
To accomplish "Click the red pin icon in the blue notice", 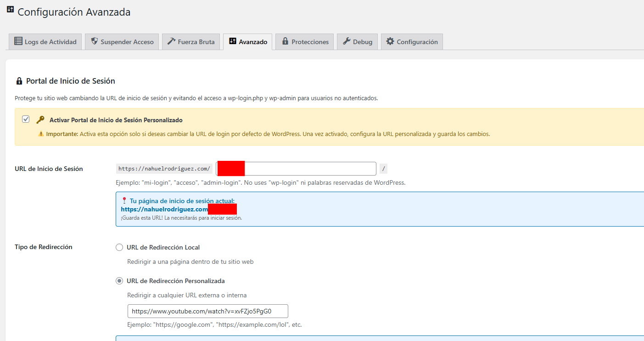I will tap(124, 201).
